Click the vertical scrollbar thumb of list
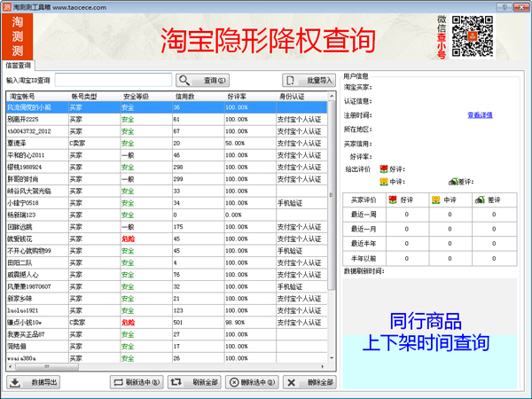 [332, 195]
